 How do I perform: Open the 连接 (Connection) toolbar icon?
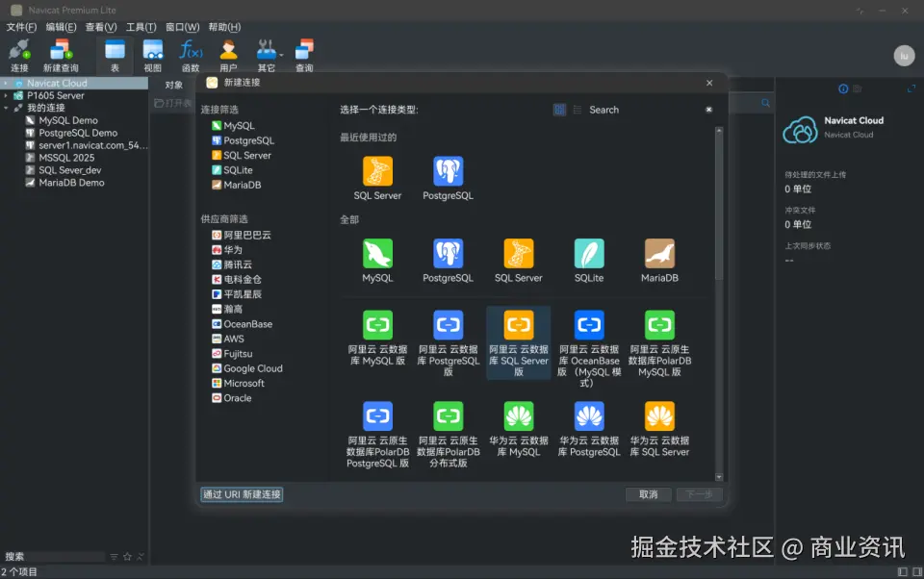coord(19,56)
